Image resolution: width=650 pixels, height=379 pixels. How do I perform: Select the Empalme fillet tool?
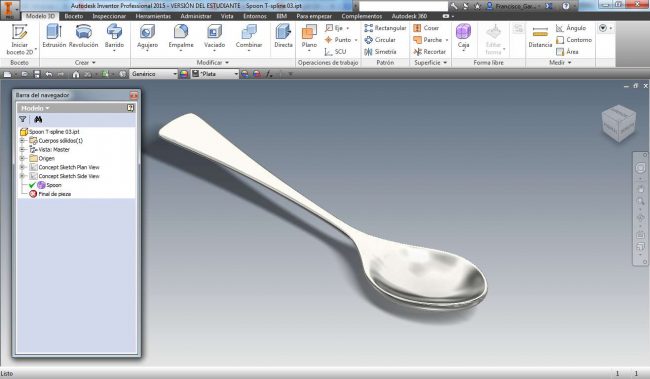pos(181,37)
